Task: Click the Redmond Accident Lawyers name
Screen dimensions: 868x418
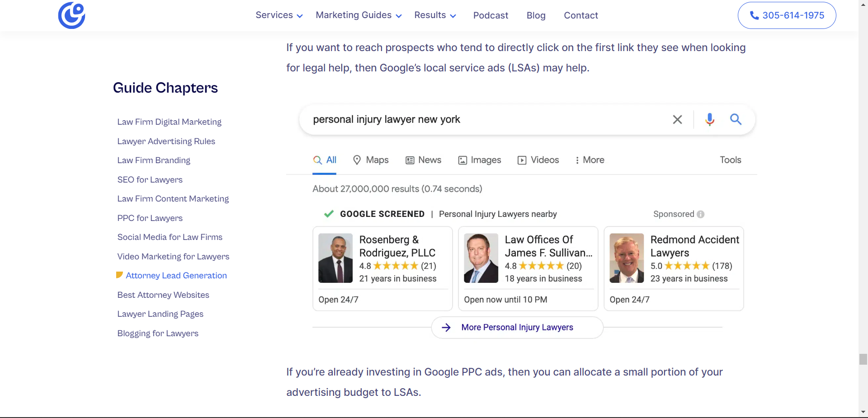Action: tap(695, 246)
